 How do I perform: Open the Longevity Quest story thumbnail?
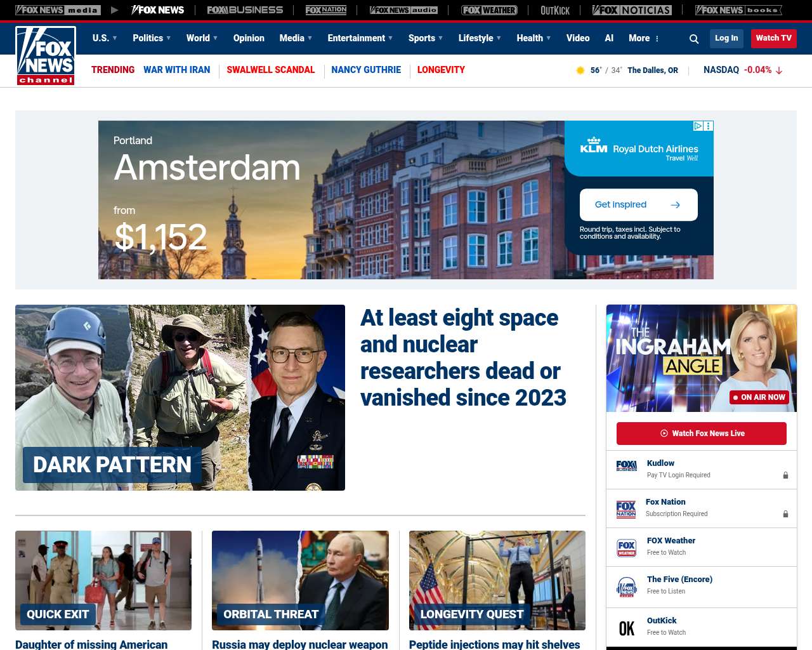[497, 580]
